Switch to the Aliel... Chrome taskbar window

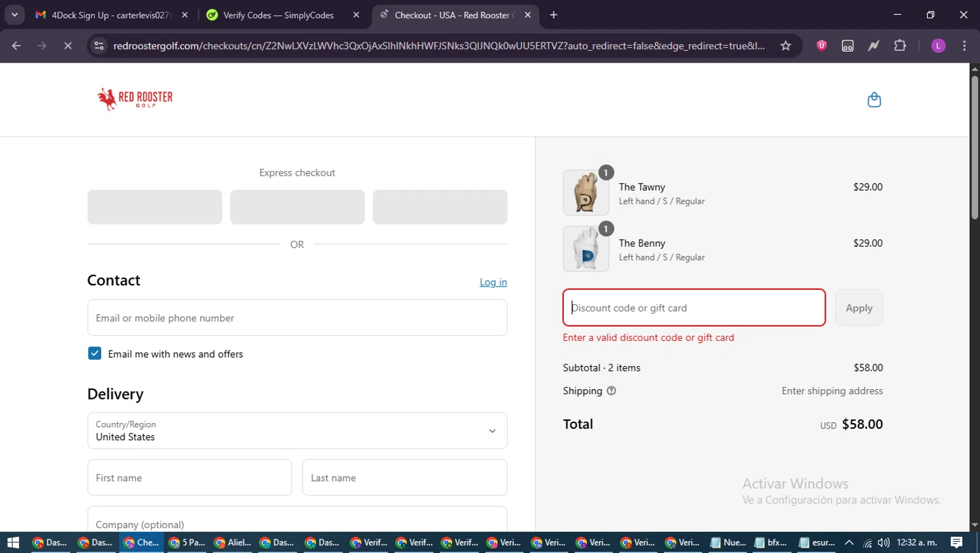pos(233,543)
